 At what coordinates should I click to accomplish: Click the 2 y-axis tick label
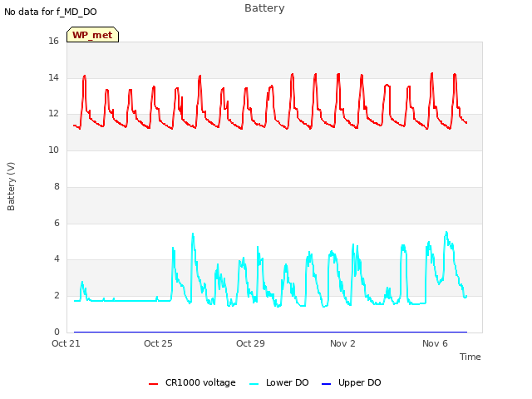point(57,296)
